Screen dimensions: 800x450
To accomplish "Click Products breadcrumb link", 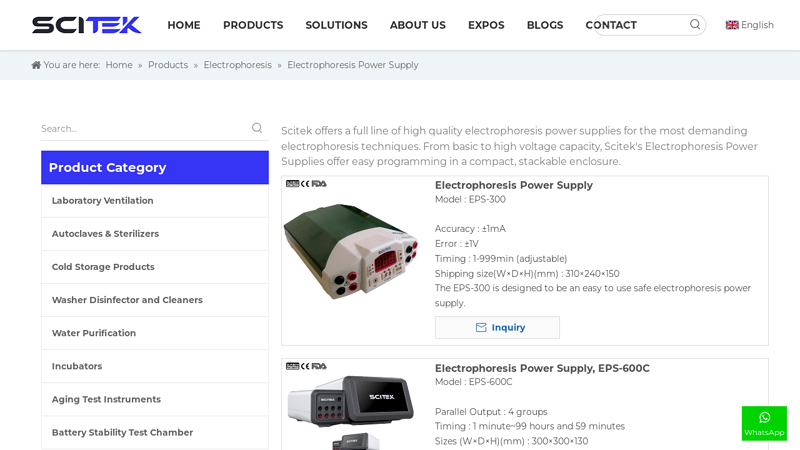I will click(x=168, y=65).
